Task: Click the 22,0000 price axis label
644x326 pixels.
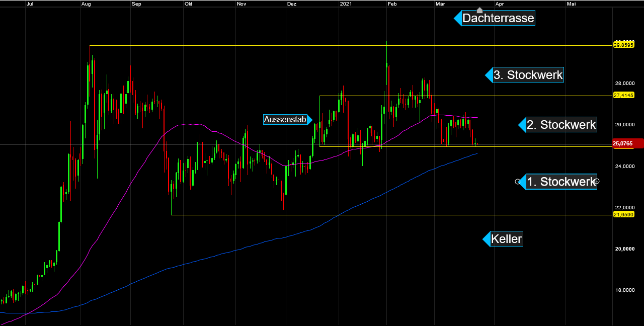Action: (x=624, y=208)
